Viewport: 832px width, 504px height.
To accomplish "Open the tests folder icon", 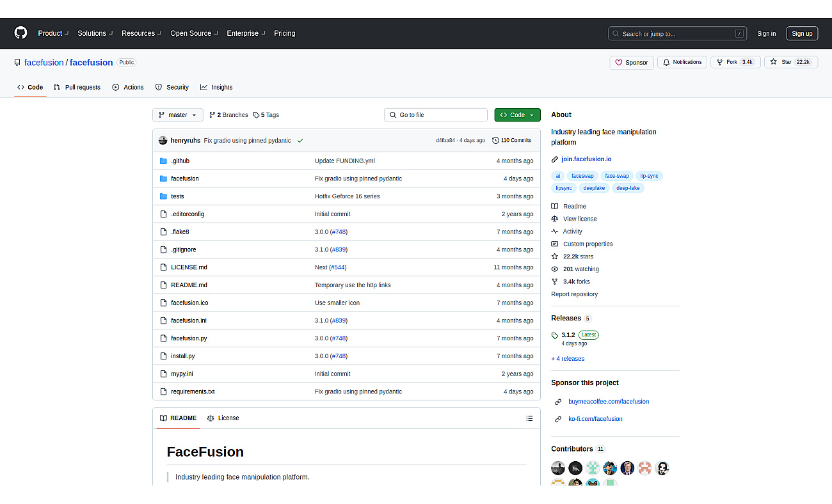I will 163,196.
